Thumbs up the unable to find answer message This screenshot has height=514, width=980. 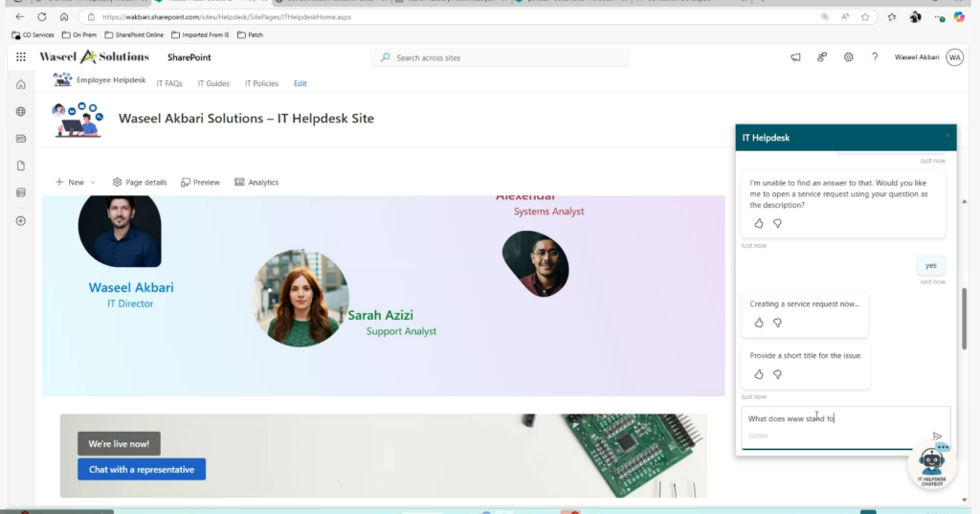tap(759, 223)
